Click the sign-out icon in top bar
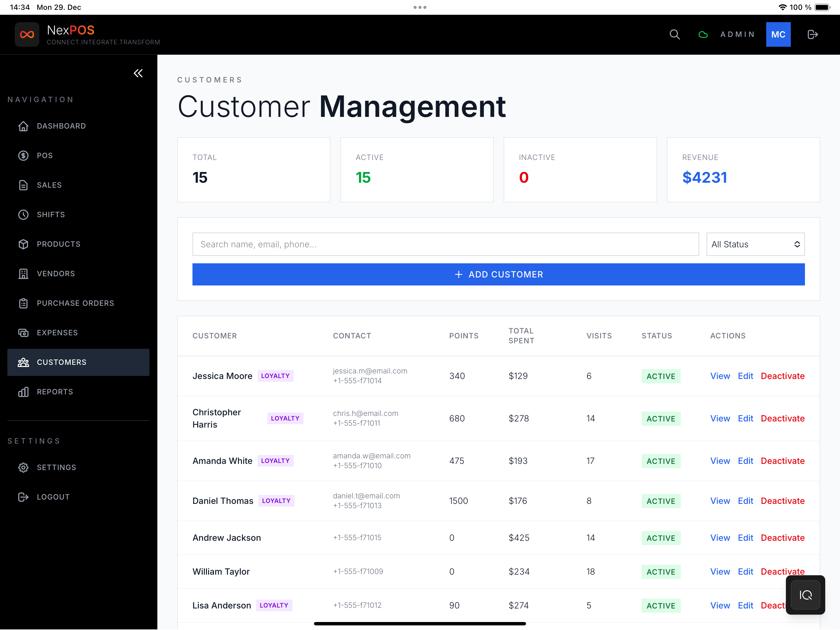This screenshot has width=840, height=630. 812,34
